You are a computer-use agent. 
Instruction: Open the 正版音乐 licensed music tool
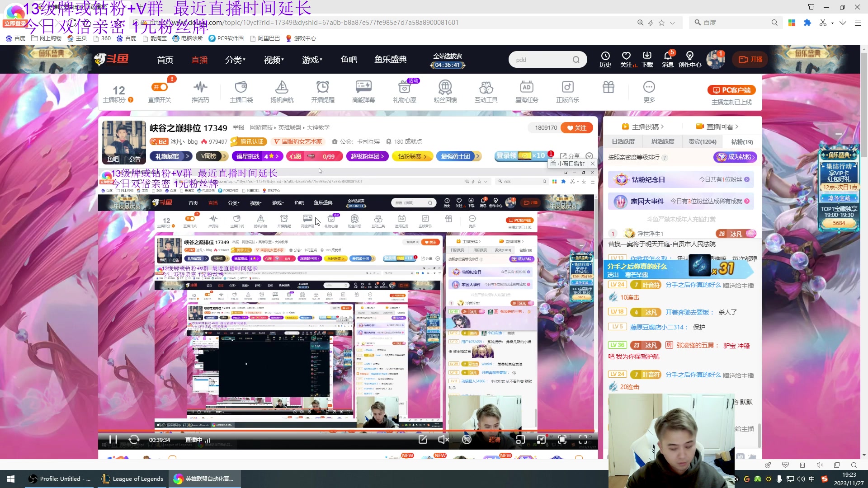tap(568, 92)
